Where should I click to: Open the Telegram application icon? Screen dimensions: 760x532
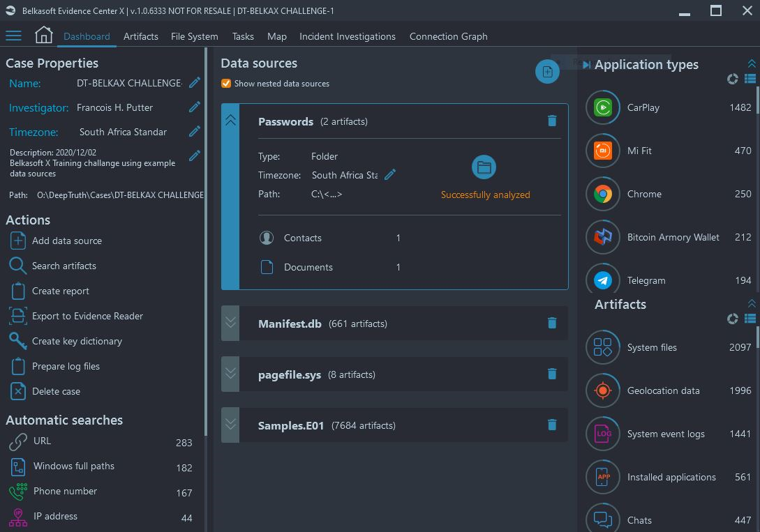(x=603, y=278)
